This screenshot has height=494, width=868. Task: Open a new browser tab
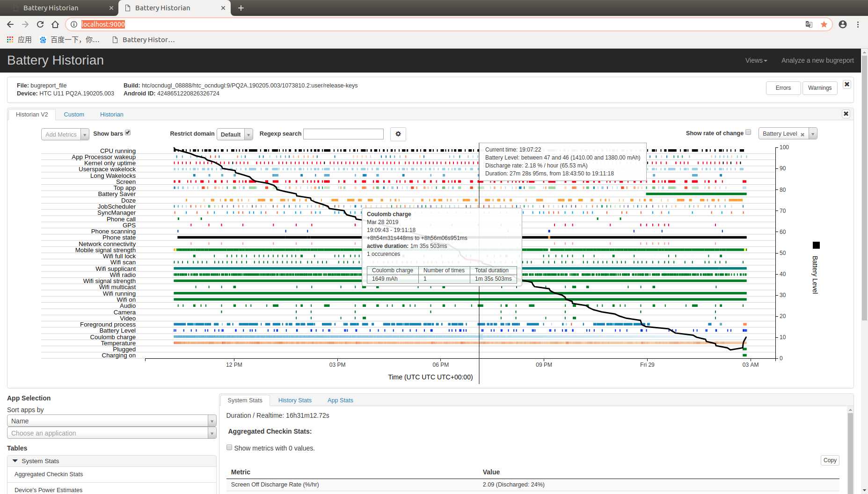[241, 8]
